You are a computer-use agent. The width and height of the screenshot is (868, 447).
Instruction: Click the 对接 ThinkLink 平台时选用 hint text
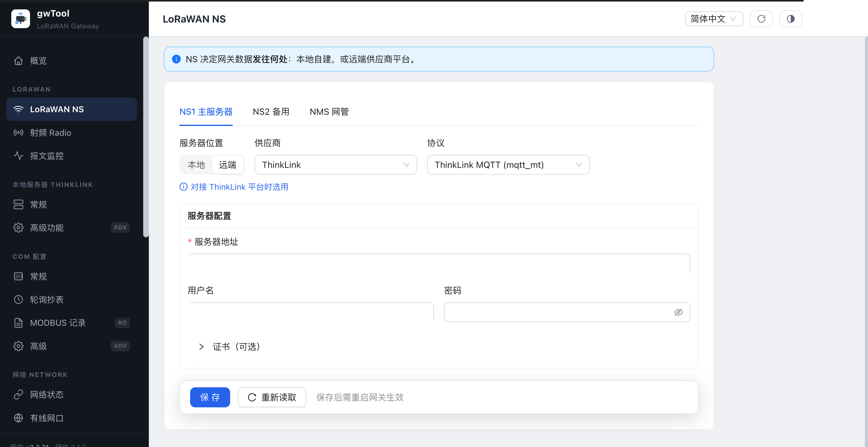coord(240,187)
